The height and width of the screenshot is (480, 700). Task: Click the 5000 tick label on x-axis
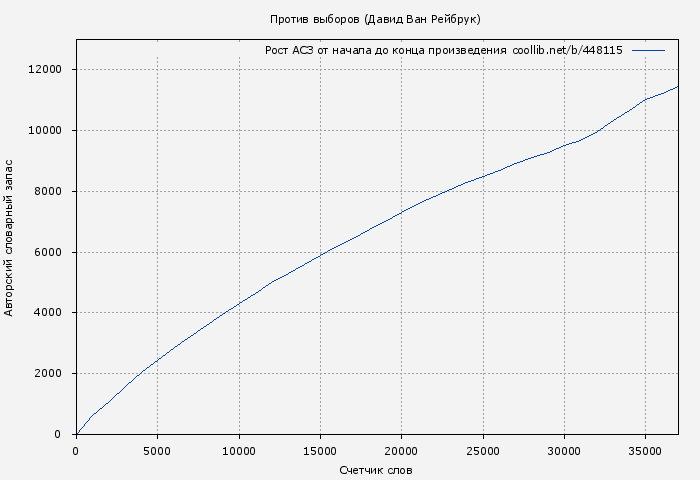pos(157,451)
